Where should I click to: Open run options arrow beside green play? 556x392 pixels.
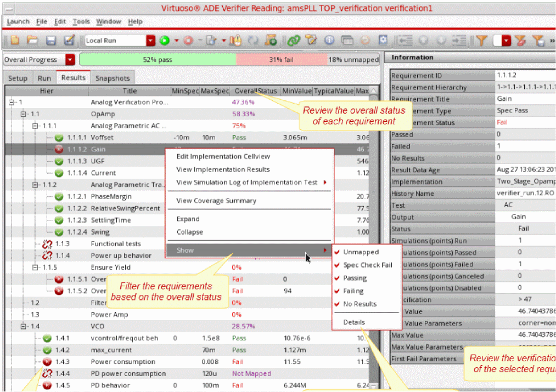click(176, 41)
